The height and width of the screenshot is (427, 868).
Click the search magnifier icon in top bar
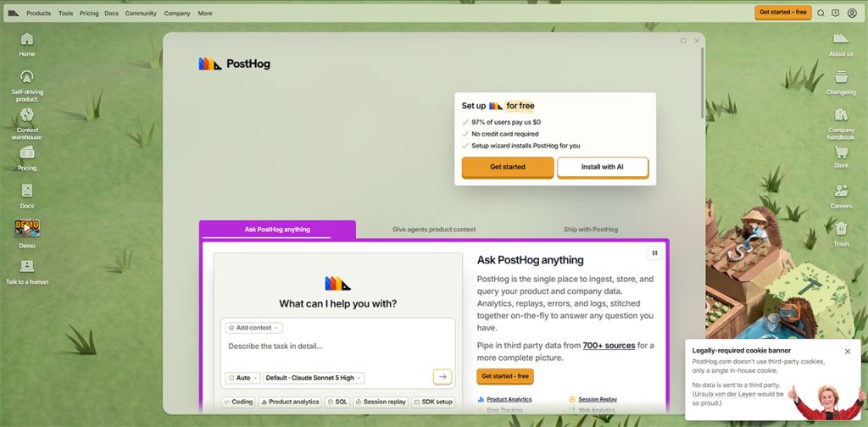pos(821,13)
